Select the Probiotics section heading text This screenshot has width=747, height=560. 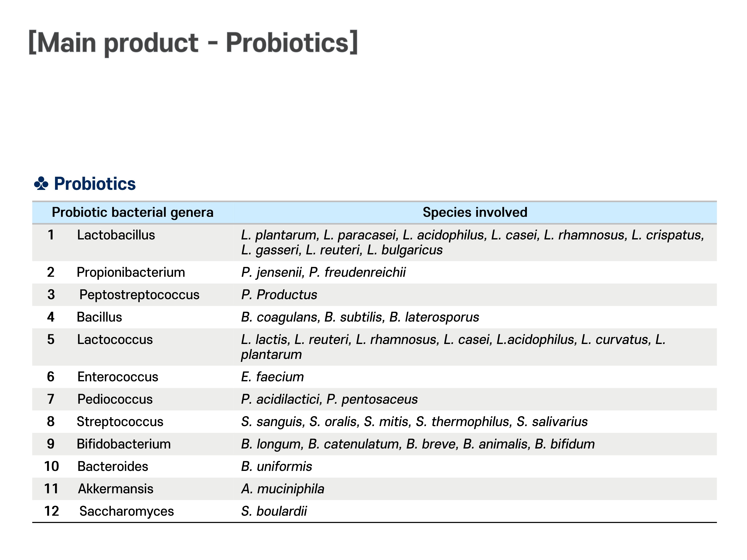95,184
